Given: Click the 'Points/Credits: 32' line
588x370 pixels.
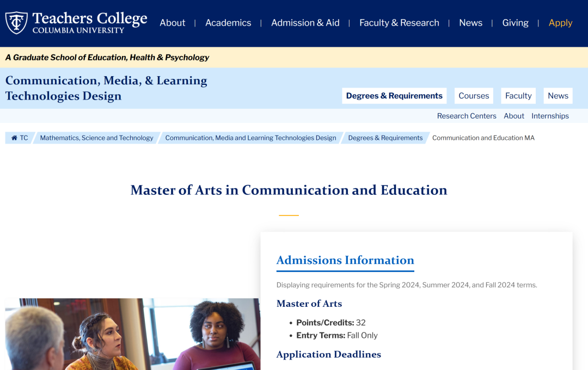Looking at the screenshot, I should (x=331, y=323).
